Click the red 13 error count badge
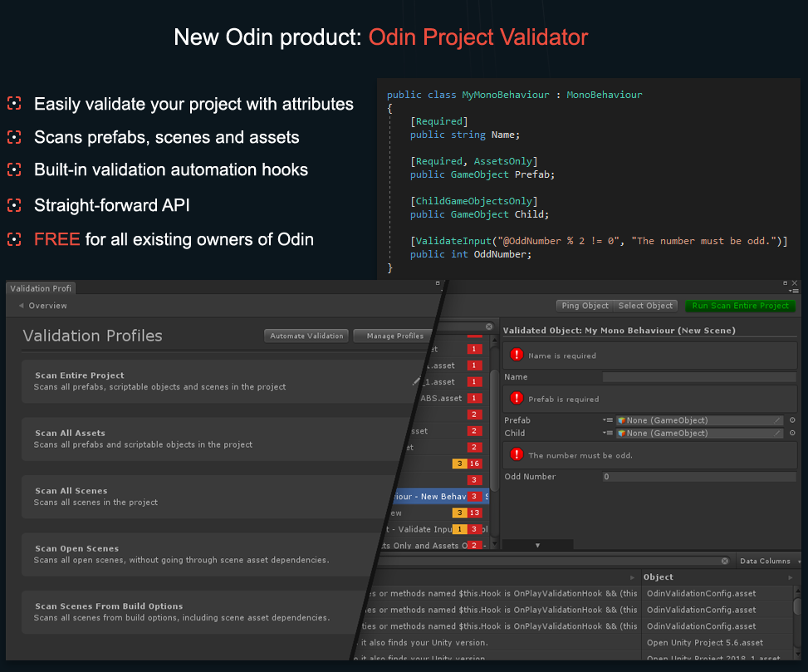 (x=475, y=513)
